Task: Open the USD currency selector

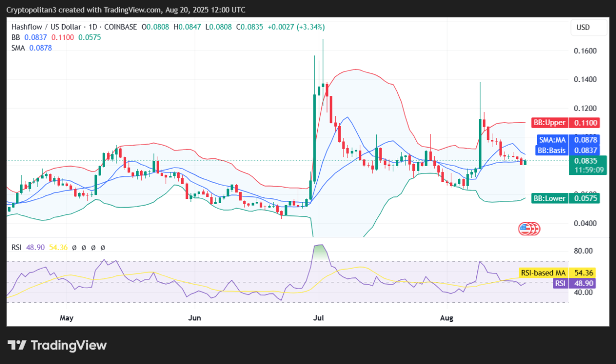Action: [588, 27]
